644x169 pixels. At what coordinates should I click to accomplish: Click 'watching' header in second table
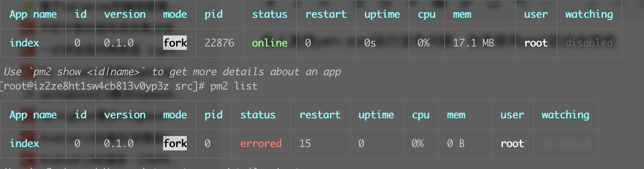(x=565, y=115)
